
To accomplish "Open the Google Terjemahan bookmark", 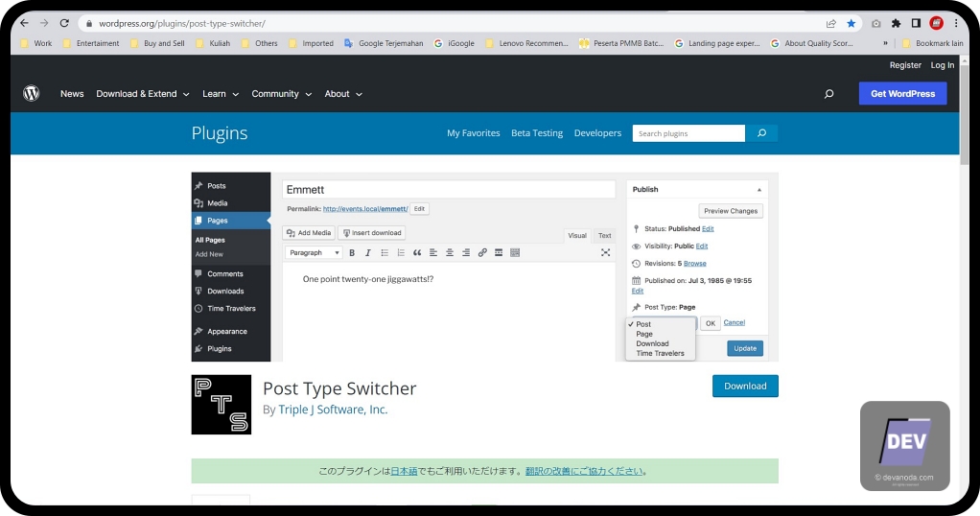I will click(384, 43).
